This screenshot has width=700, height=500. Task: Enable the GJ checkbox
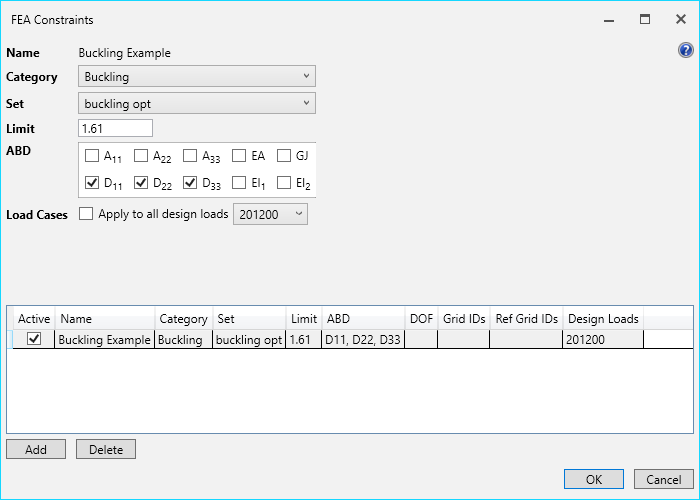pyautogui.click(x=284, y=156)
